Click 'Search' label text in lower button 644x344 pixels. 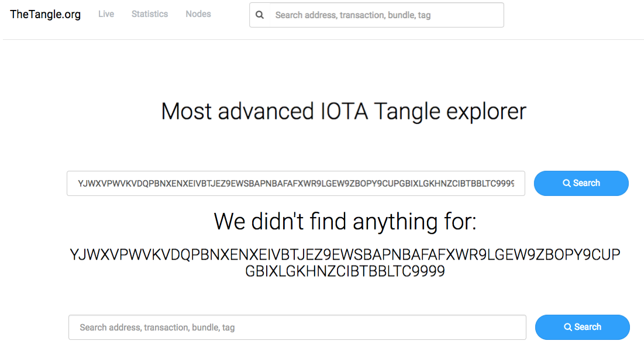point(588,327)
